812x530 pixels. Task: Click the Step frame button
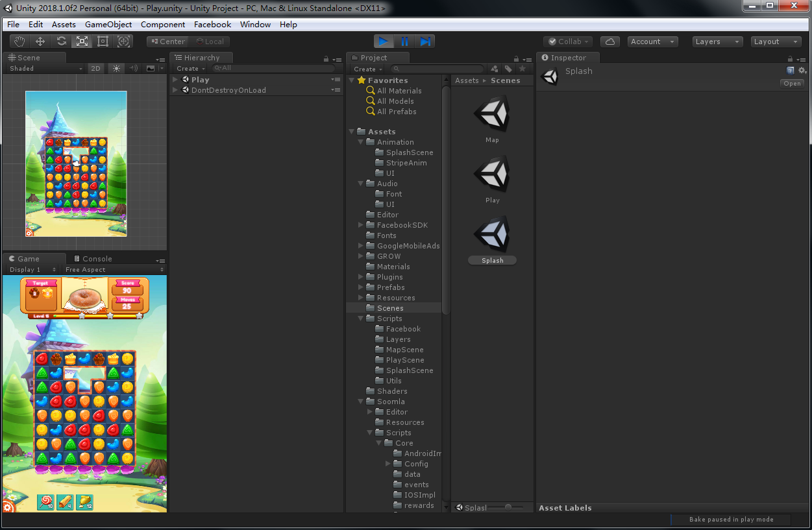click(x=425, y=42)
